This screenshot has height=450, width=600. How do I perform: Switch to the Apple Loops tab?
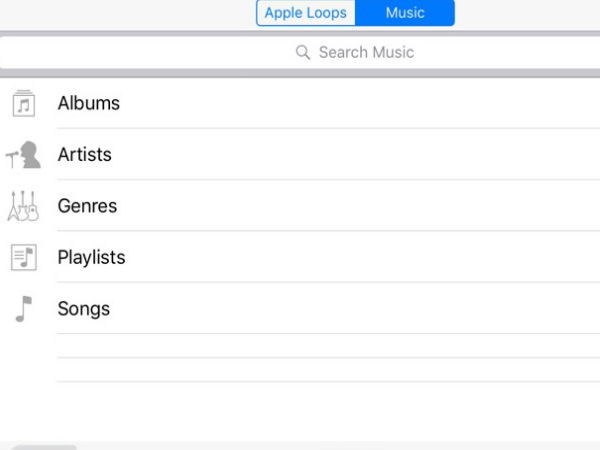pyautogui.click(x=306, y=13)
